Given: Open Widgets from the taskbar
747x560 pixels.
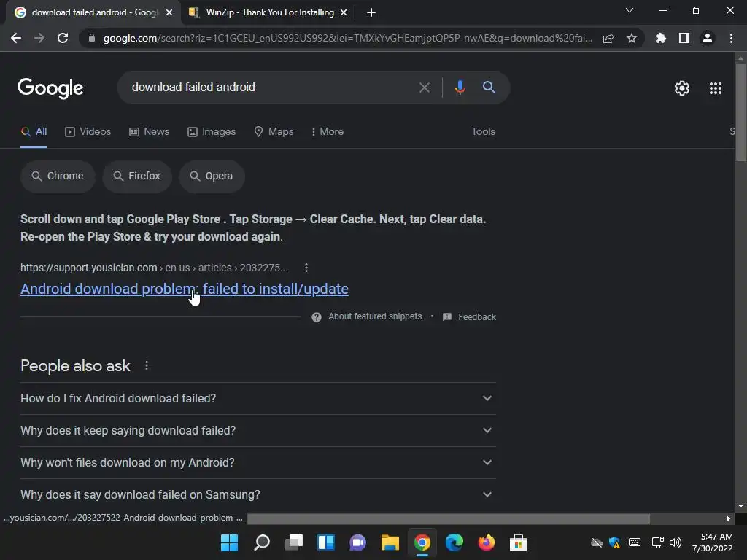Looking at the screenshot, I should (326, 542).
